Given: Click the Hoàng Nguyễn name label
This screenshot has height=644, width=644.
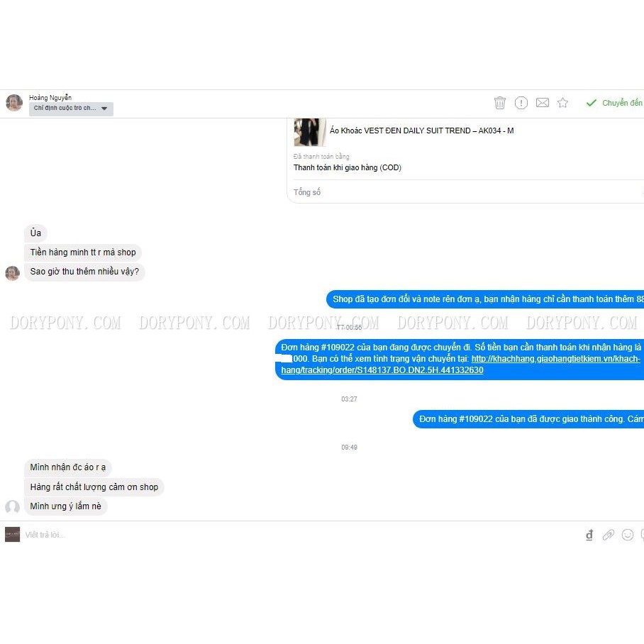Looking at the screenshot, I should click(50, 97).
